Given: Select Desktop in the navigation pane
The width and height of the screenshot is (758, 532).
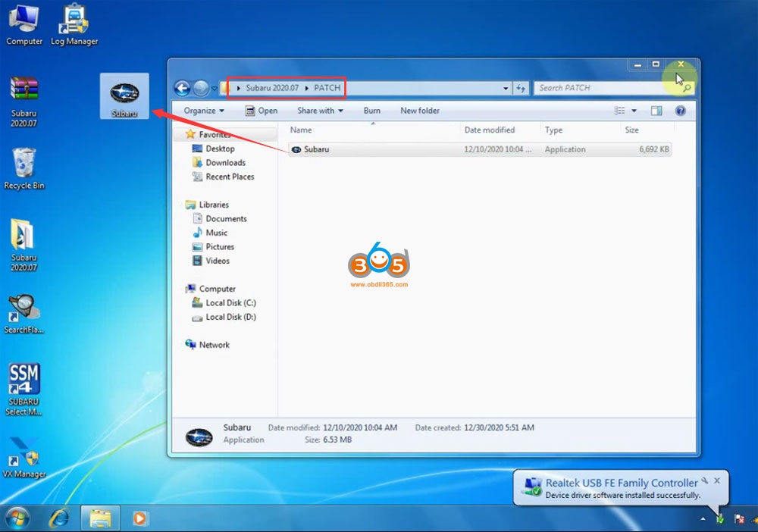Looking at the screenshot, I should click(x=220, y=149).
